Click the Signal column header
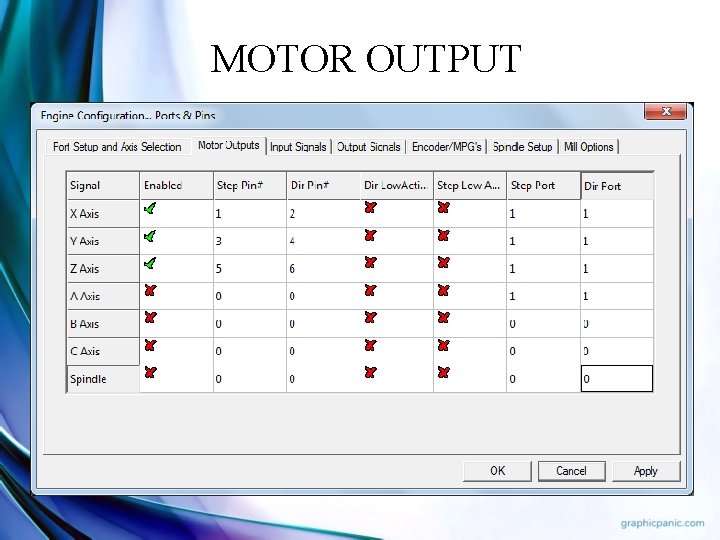This screenshot has width=720, height=540. [103, 186]
